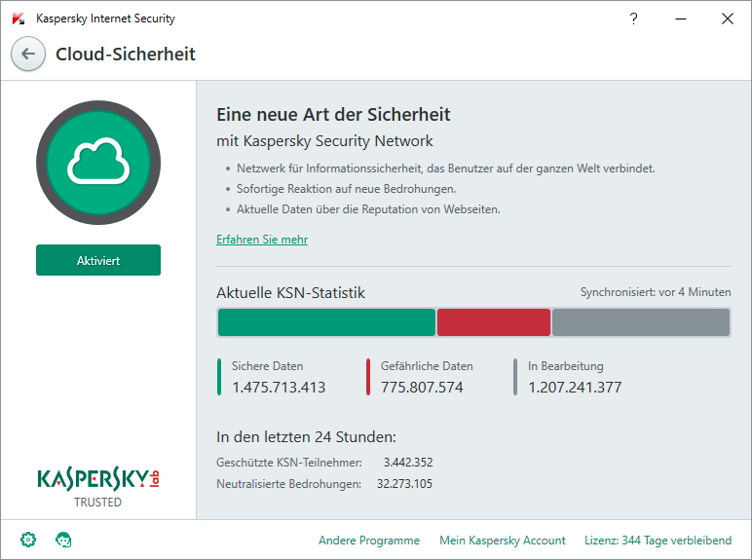Select the Sichere Daten value 1.475.713.413
This screenshot has height=560, width=752.
[279, 387]
